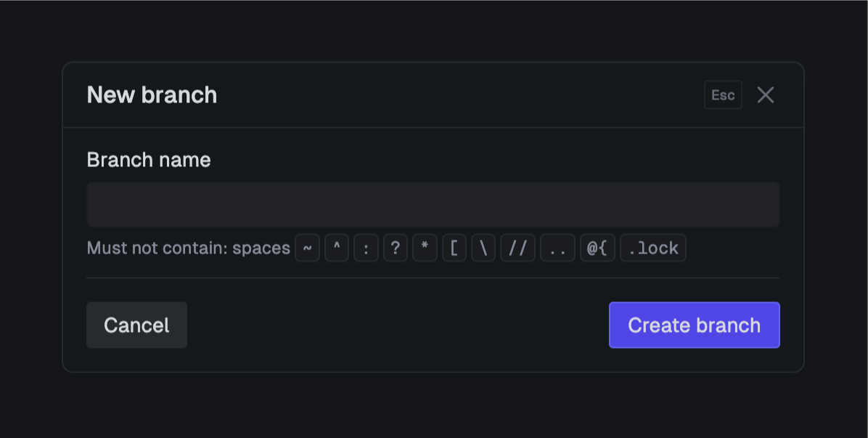The image size is (868, 438).
Task: Click the asterisk character restriction chip
Action: pyautogui.click(x=425, y=248)
